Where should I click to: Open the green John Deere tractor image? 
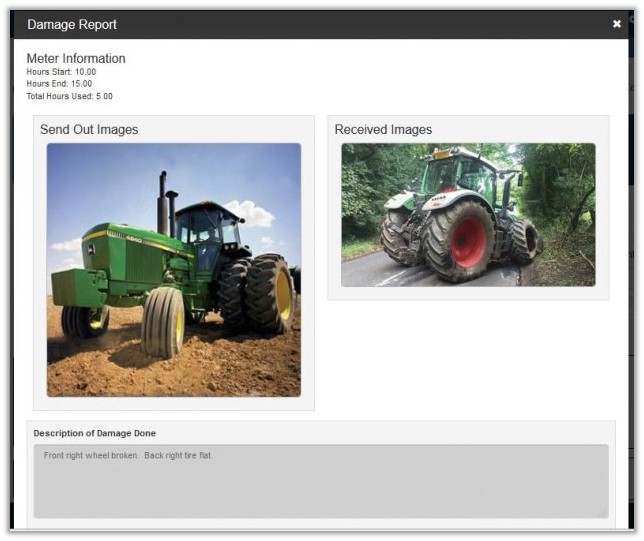click(x=173, y=270)
